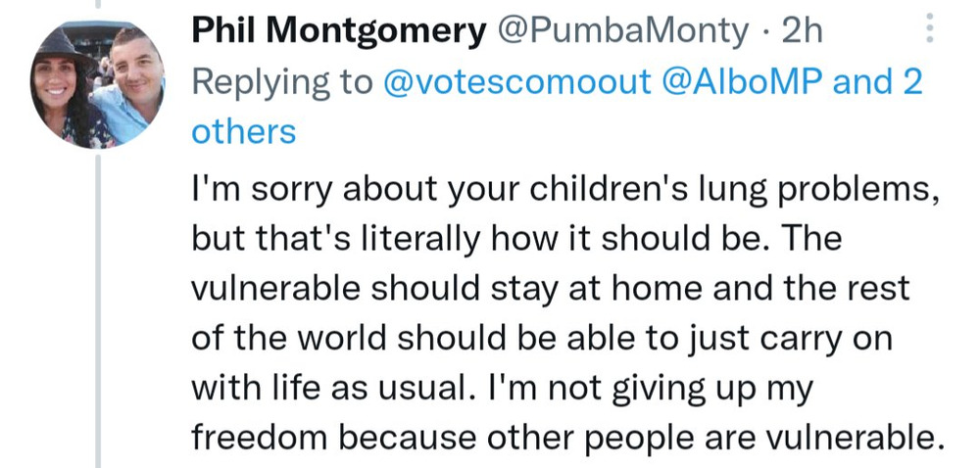Click the line 'of the world should be able'

coord(542,340)
